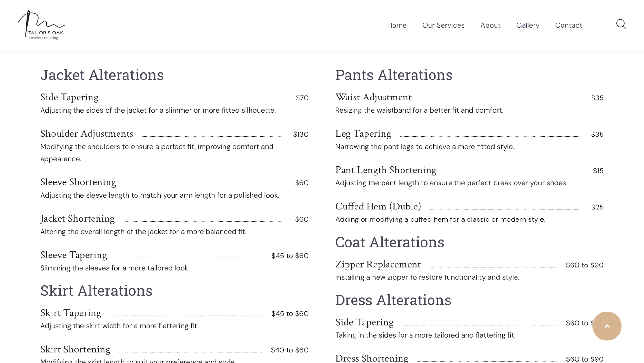Click the Skirt Alterations heading
The image size is (644, 363).
click(96, 291)
